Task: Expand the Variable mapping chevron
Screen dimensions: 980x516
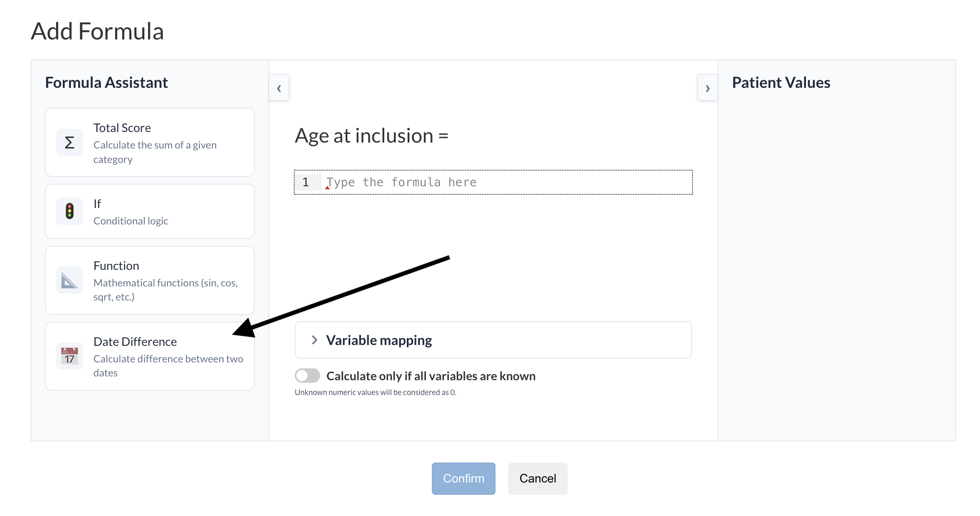Action: click(x=314, y=340)
